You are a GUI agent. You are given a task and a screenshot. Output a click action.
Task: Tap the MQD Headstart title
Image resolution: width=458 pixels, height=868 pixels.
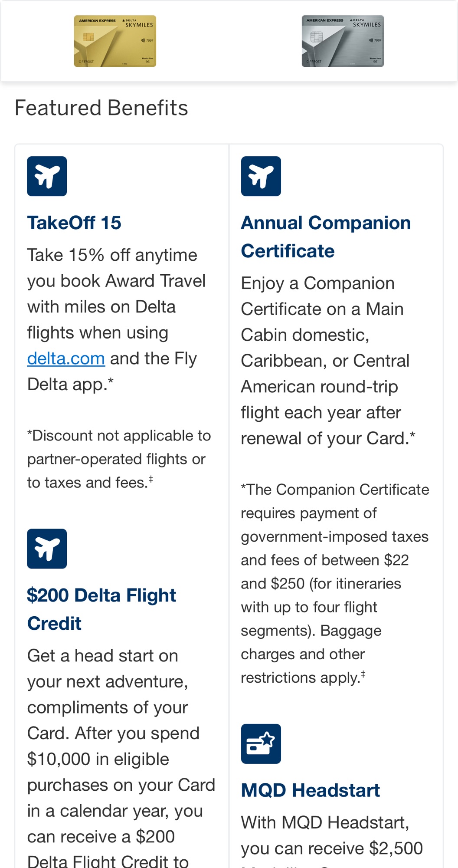pyautogui.click(x=310, y=790)
